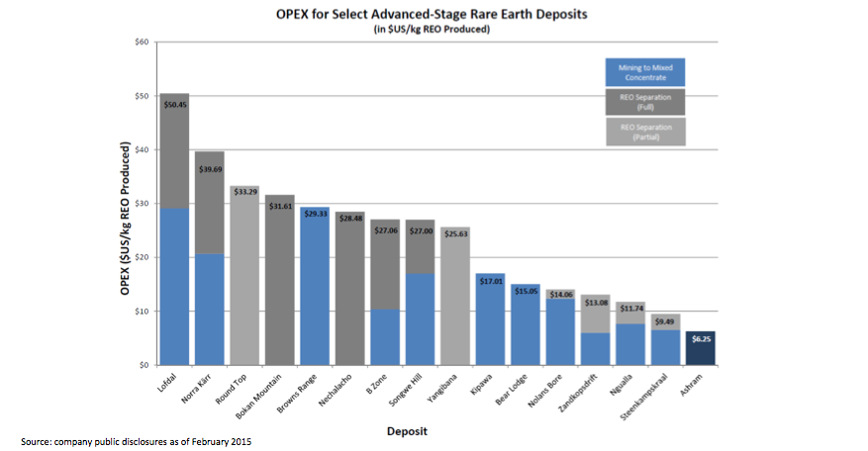The height and width of the screenshot is (451, 868).
Task: Select the blue segment of Lofdal bar
Action: [174, 287]
